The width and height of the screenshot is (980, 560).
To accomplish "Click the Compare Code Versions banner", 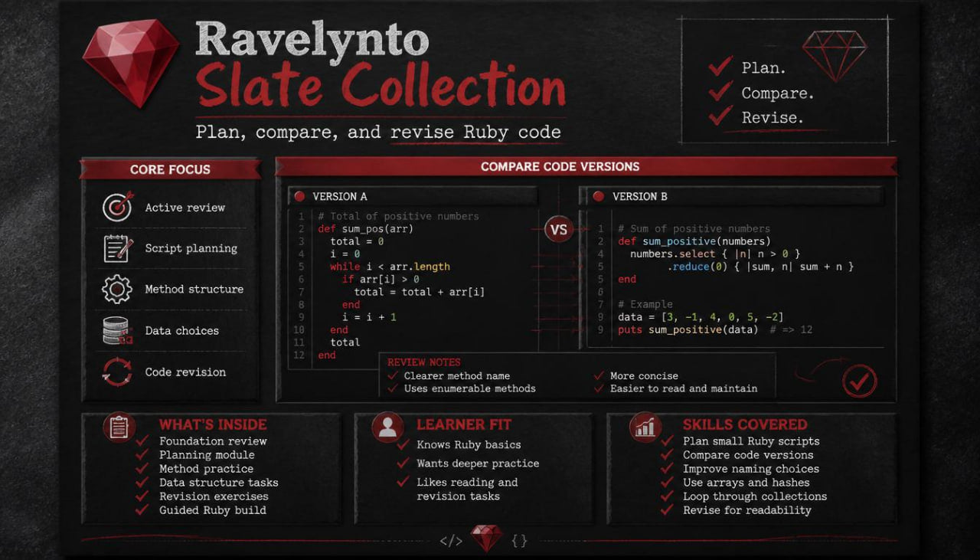I will [586, 166].
